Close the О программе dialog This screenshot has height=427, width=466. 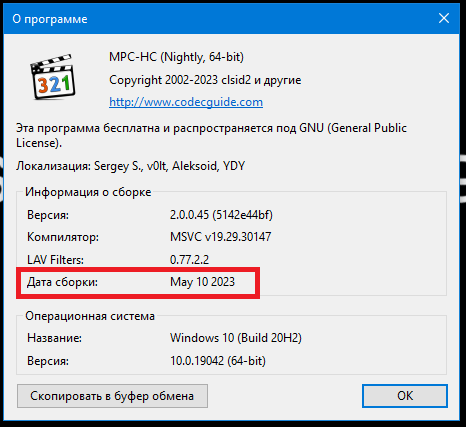[x=444, y=18]
